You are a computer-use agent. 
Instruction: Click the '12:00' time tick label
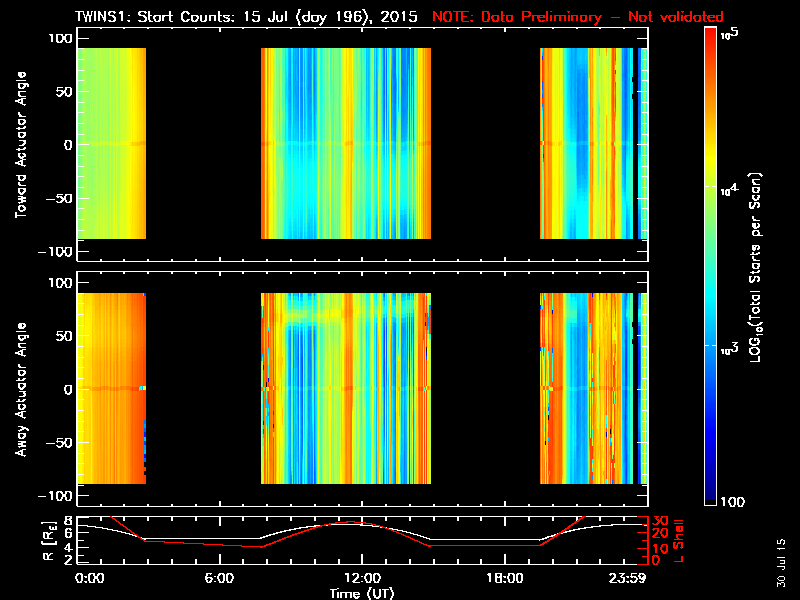tap(362, 578)
